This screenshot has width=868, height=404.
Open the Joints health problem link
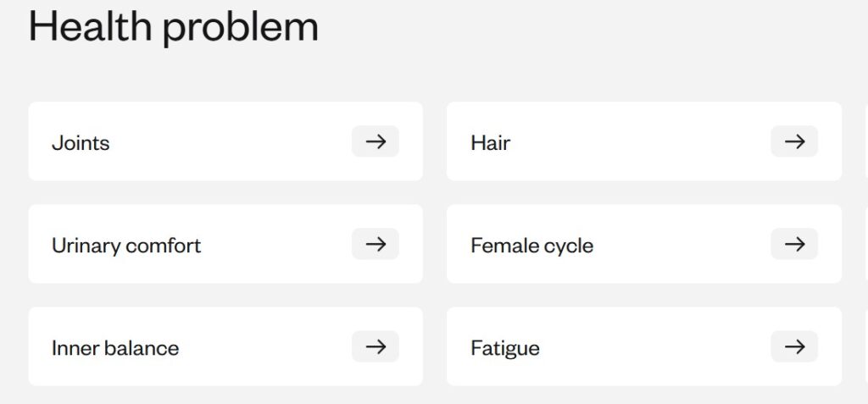(81, 143)
